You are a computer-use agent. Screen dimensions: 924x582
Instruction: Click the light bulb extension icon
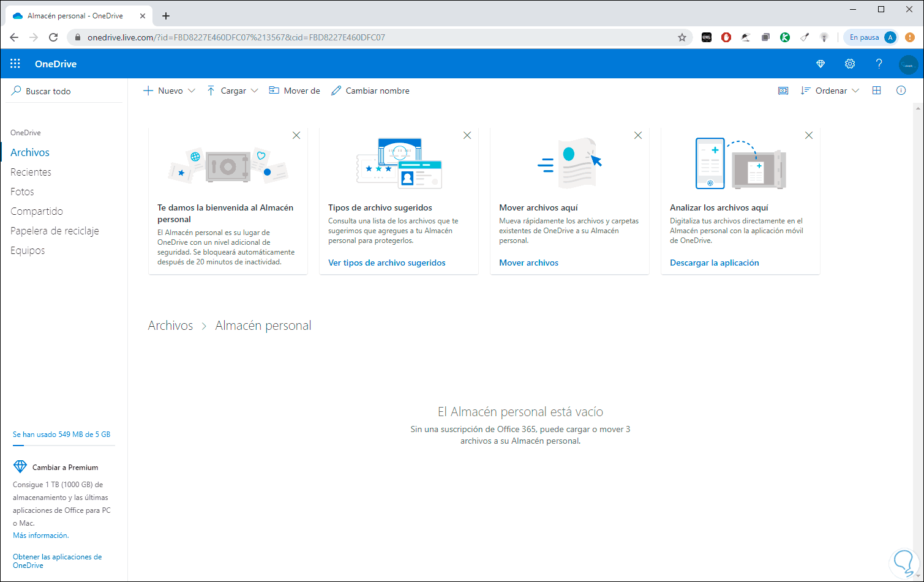point(824,37)
